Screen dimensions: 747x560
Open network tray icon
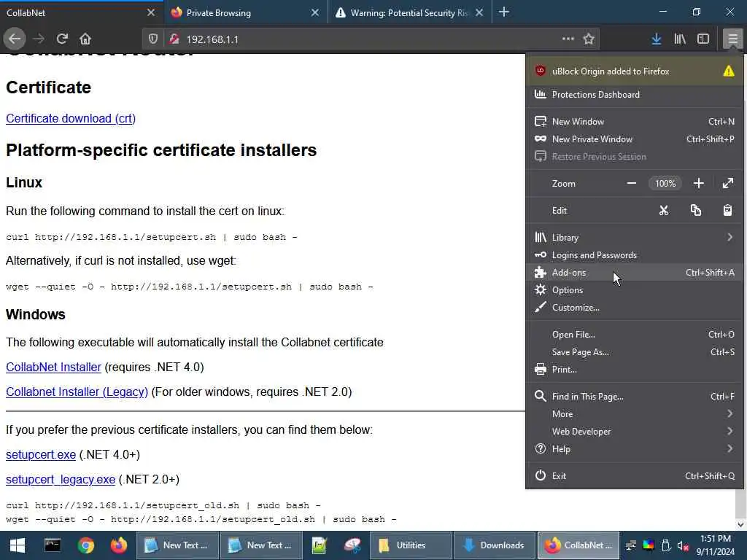point(631,545)
